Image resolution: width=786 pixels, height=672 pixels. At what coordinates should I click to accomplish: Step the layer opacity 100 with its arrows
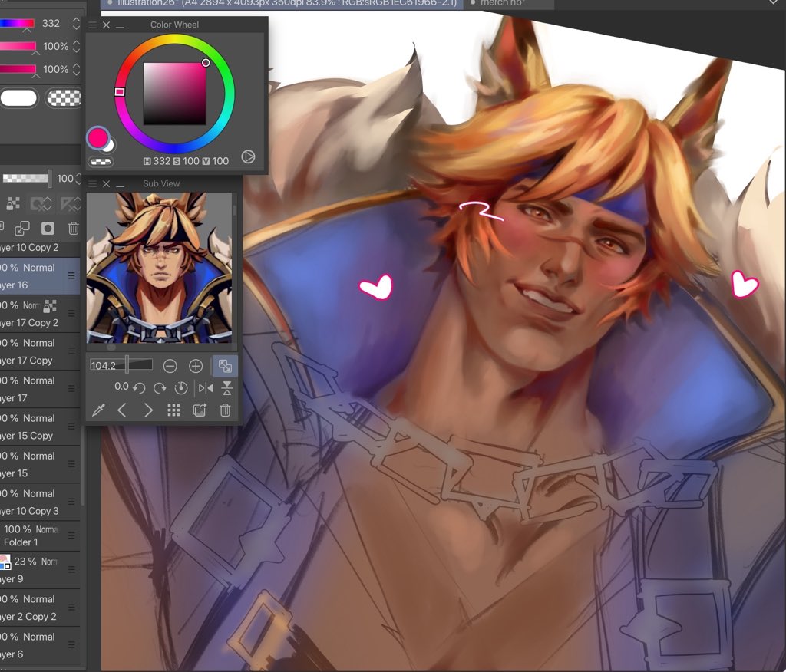pos(78,179)
